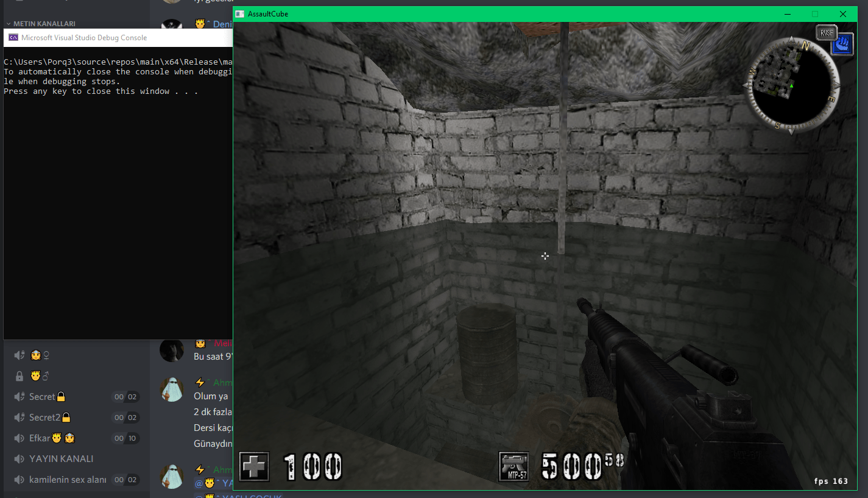Click the dark avatar beside 'Bu saat' message

172,350
